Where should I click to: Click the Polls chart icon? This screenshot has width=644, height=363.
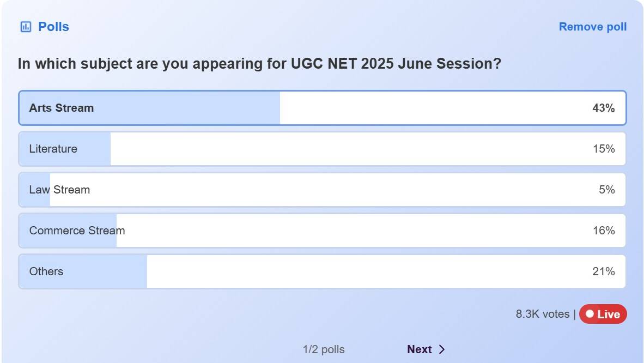tap(25, 27)
